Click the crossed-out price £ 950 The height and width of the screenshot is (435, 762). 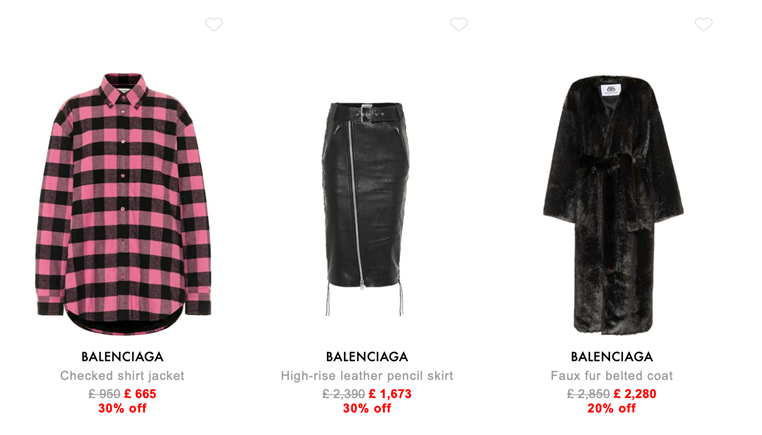[104, 394]
